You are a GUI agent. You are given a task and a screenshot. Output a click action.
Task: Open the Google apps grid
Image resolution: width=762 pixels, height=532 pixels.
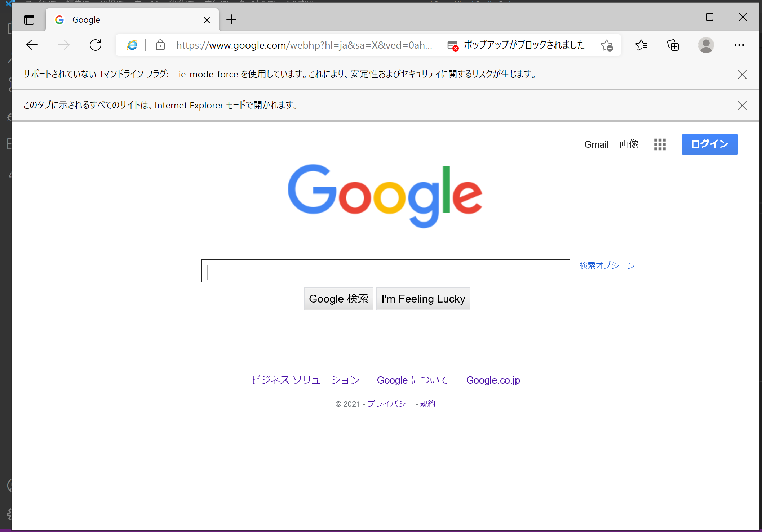[660, 144]
